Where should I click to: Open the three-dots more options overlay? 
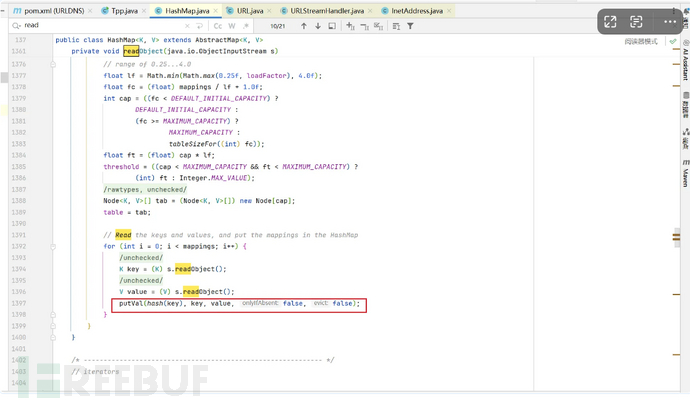coord(662,21)
